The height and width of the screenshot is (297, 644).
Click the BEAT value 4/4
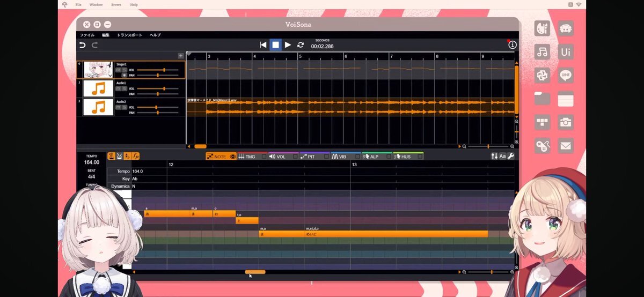point(92,176)
